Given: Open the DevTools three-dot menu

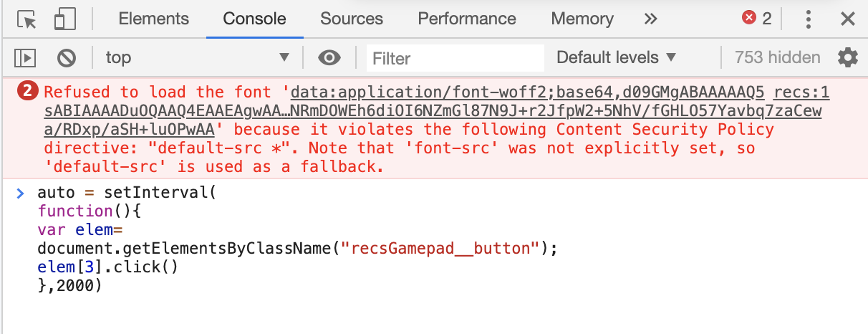Looking at the screenshot, I should pyautogui.click(x=809, y=19).
